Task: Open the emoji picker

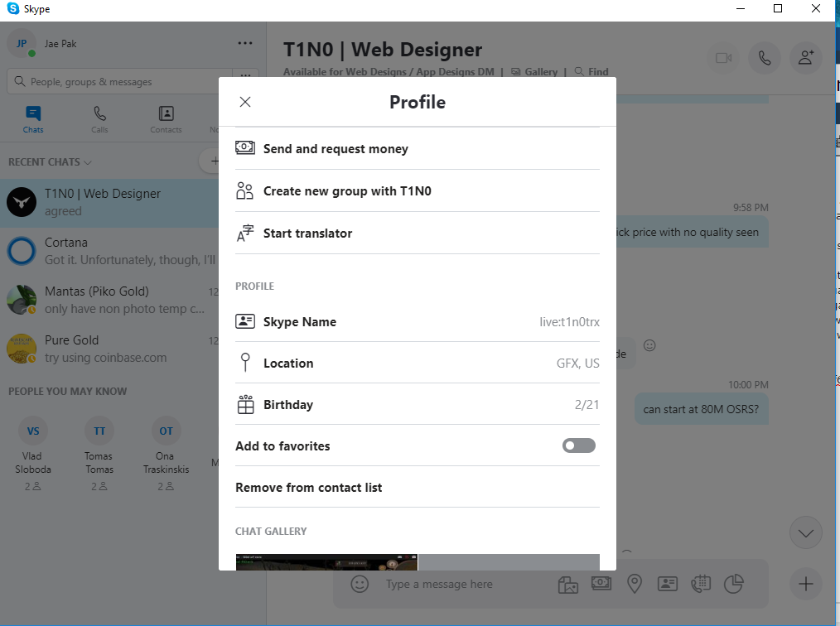Action: tap(360, 584)
